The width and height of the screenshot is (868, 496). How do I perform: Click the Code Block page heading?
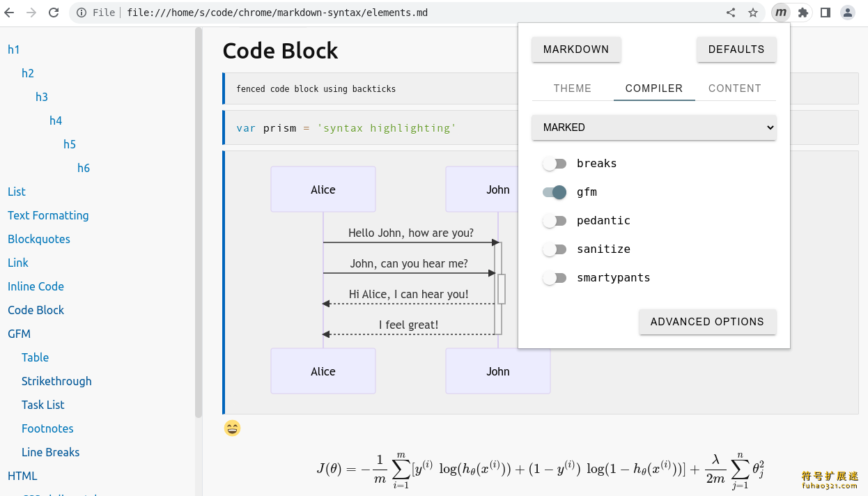tap(280, 51)
